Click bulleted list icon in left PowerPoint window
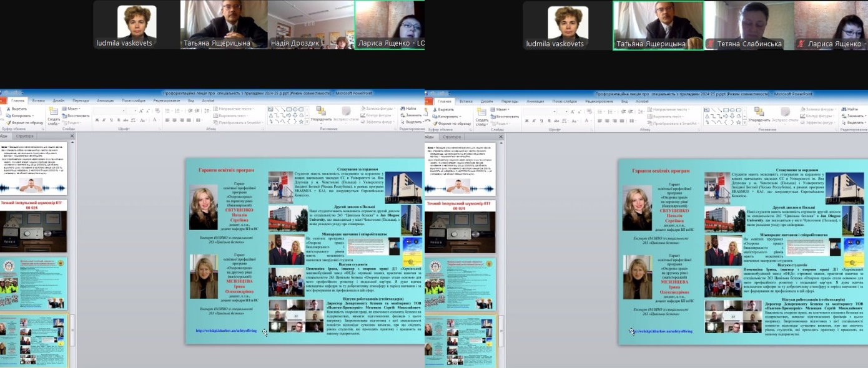 point(166,110)
